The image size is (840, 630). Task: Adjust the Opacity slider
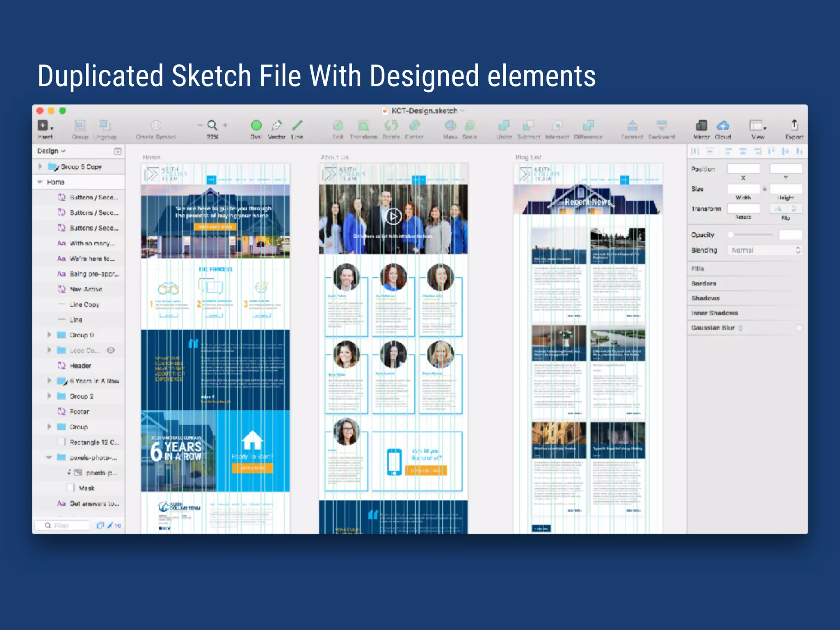751,235
